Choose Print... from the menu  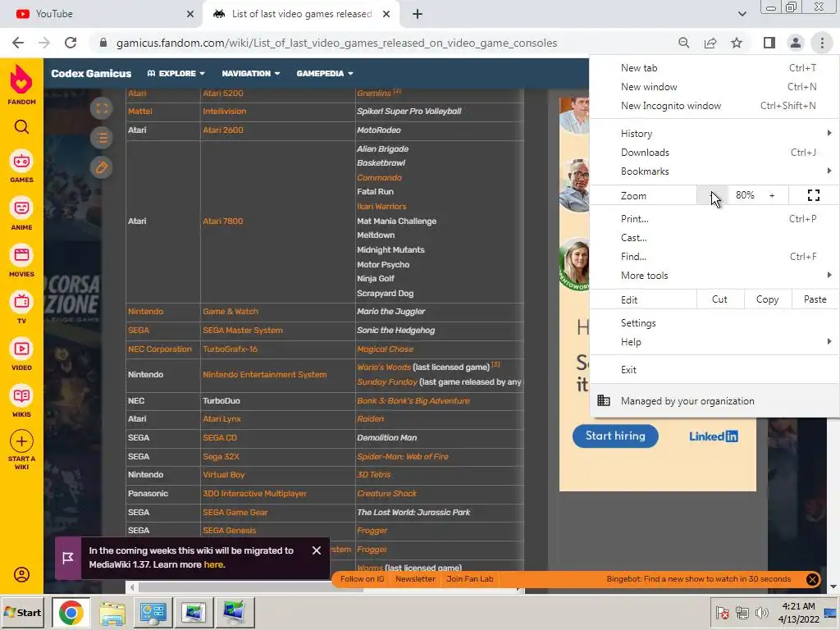coord(714,218)
